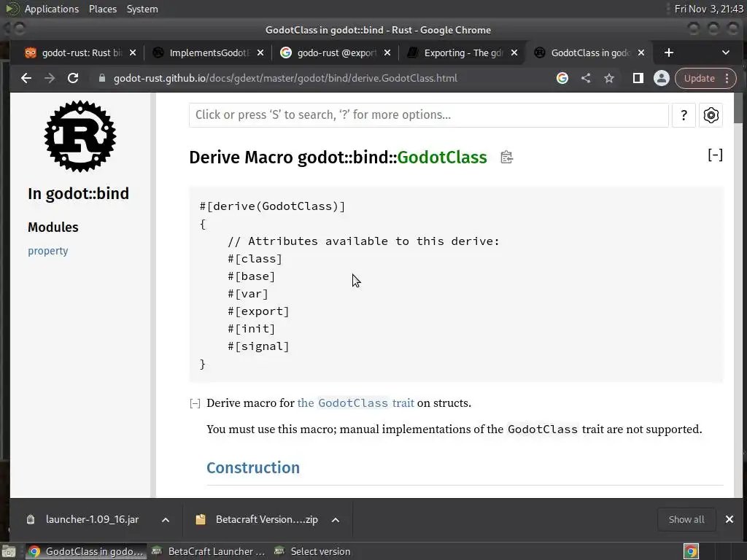Open the rustdoc settings gear icon
This screenshot has height=560, width=747.
711,115
